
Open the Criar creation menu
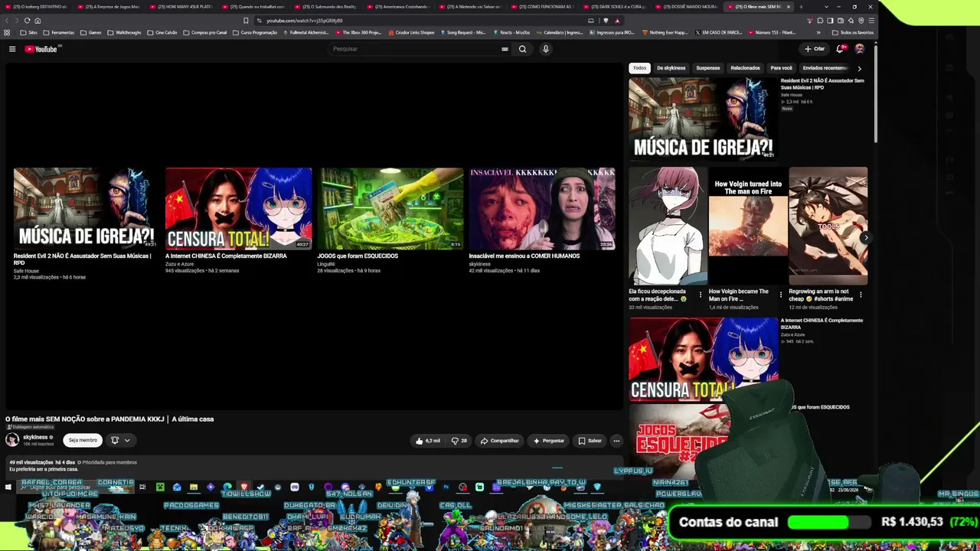point(814,49)
